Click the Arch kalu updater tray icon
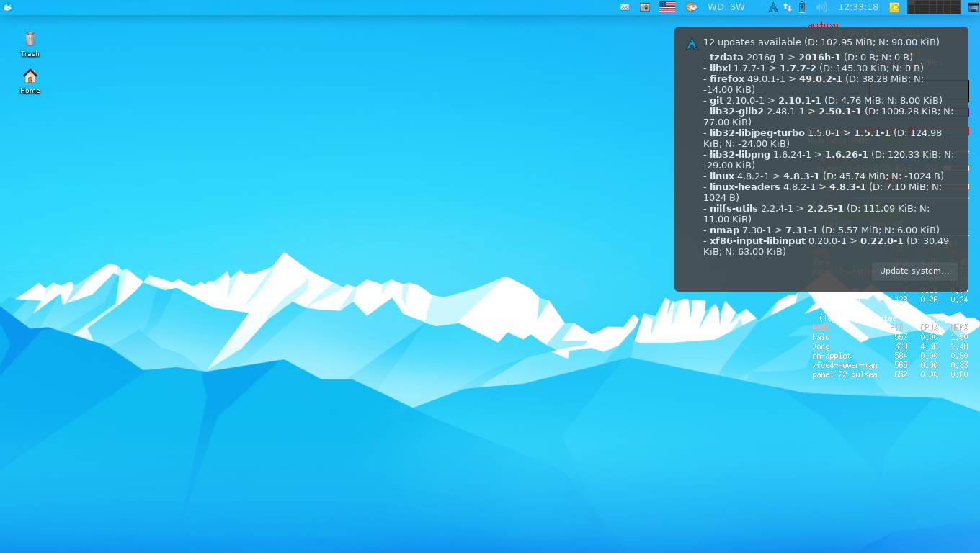 pyautogui.click(x=773, y=7)
